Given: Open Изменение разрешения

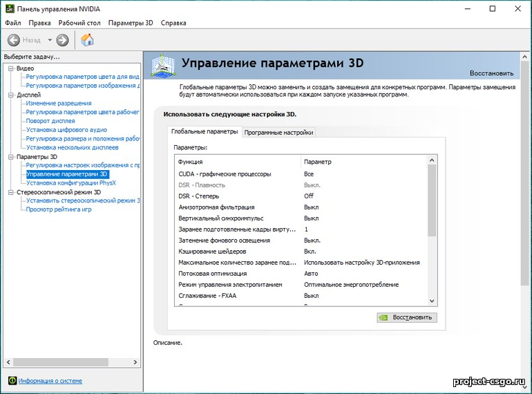Looking at the screenshot, I should (59, 103).
